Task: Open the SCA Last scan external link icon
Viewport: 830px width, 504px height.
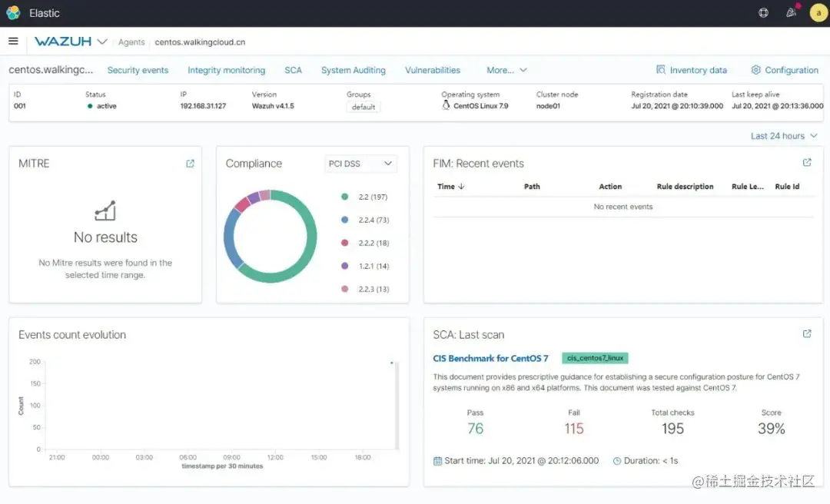Action: [807, 334]
